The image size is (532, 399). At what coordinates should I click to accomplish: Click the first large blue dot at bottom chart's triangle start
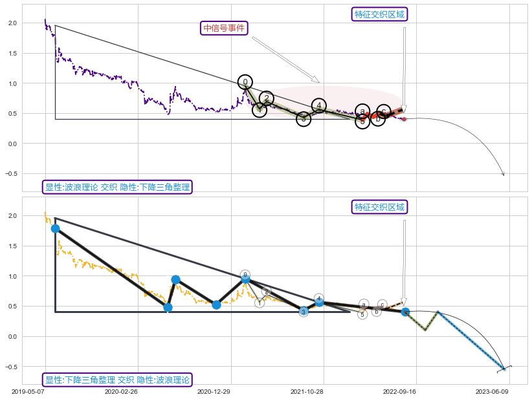pos(55,228)
